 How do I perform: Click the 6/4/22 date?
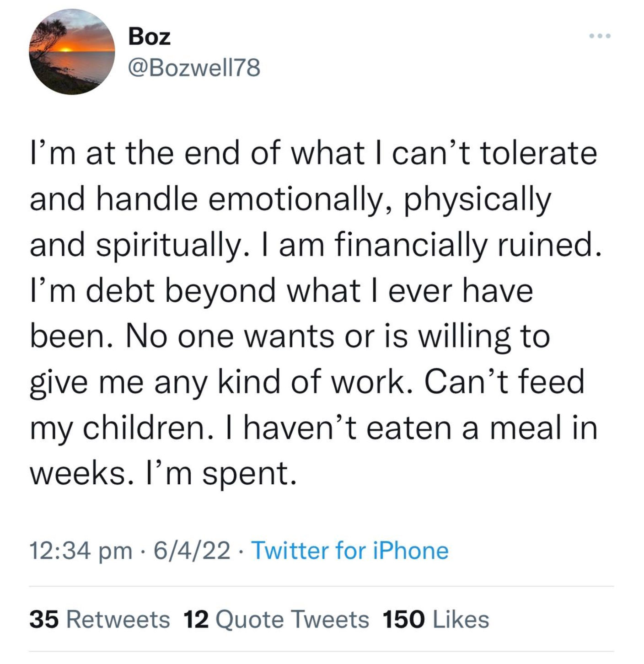192,551
